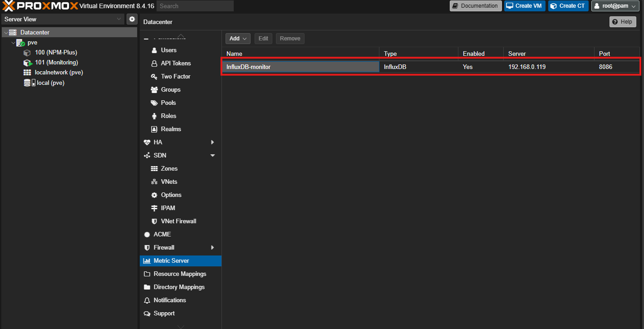Click the pve node icon

click(20, 43)
